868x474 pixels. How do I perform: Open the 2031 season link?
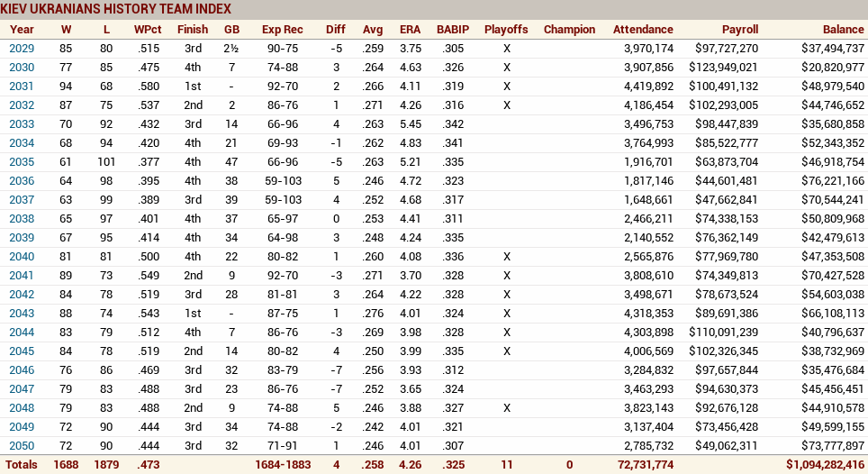point(22,87)
